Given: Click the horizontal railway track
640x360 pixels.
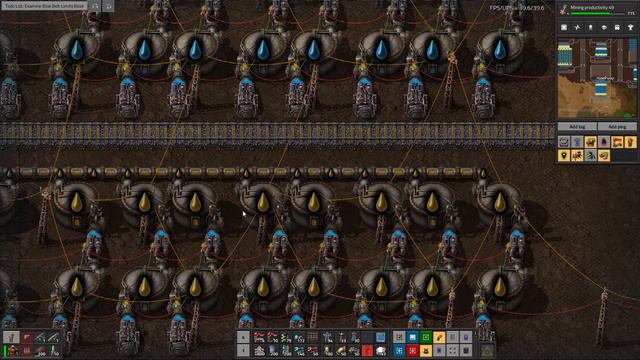Looking at the screenshot, I should click(x=278, y=135).
